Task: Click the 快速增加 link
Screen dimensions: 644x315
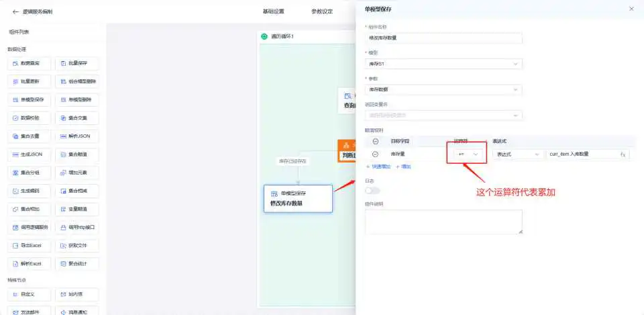Action: (378, 167)
